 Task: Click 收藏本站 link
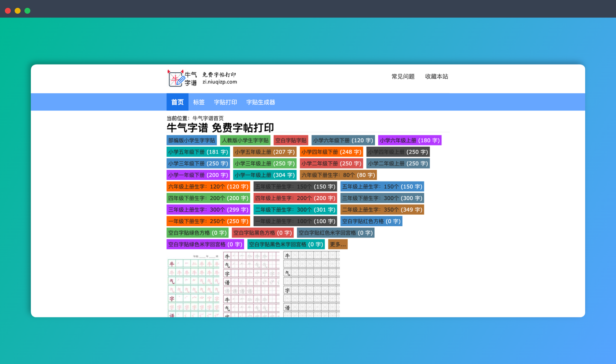pos(437,77)
